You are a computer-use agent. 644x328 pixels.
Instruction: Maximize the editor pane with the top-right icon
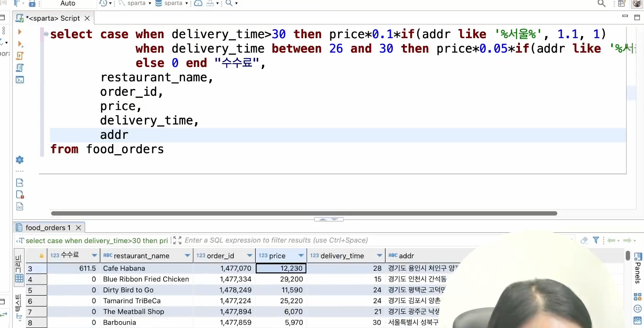[637, 17]
